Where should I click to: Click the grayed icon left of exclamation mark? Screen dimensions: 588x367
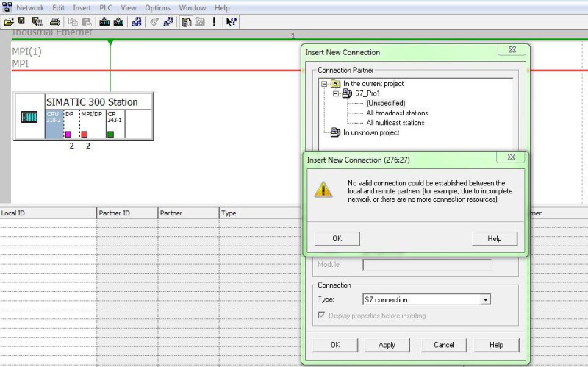200,22
